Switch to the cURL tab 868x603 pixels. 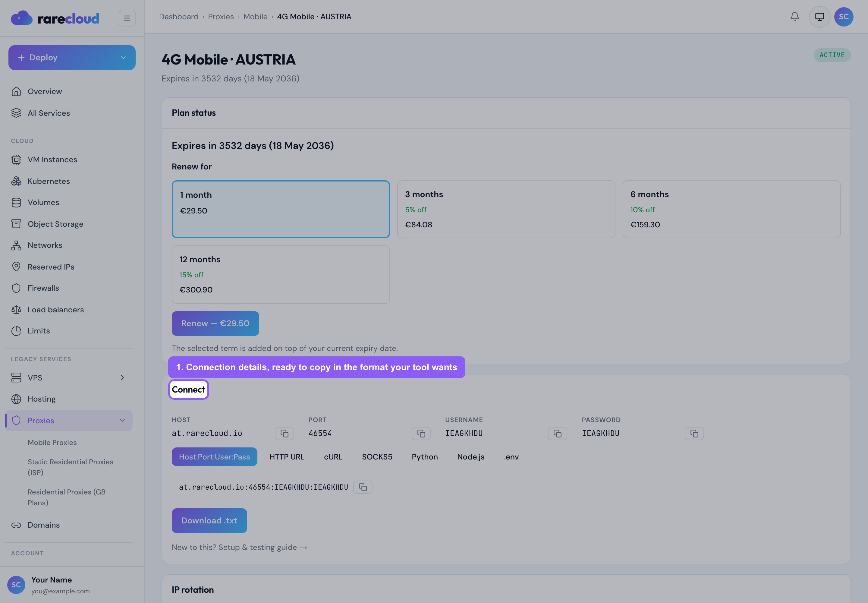pyautogui.click(x=333, y=457)
